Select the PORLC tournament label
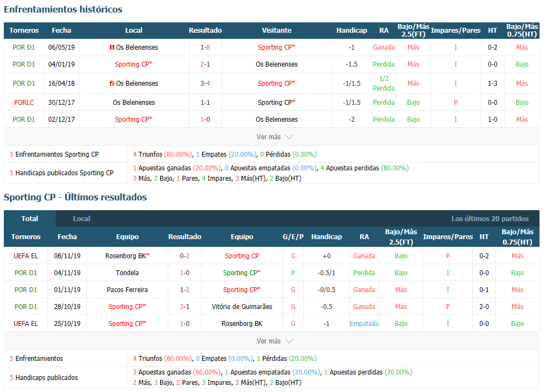 coord(24,103)
